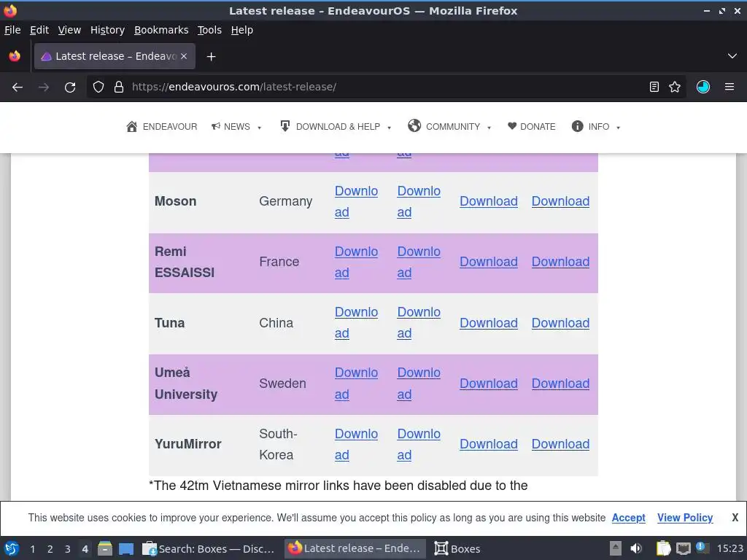Click YuruMirror last Download link
747x560 pixels.
coord(560,444)
